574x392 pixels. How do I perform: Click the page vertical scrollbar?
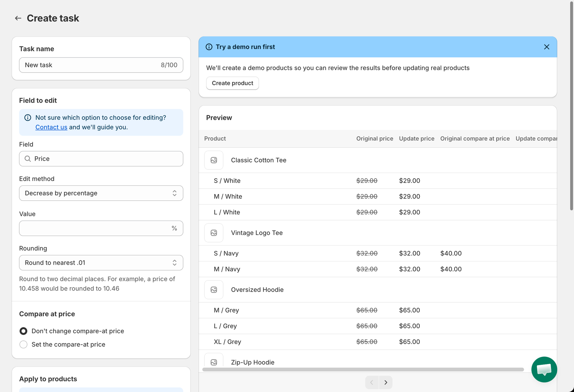572,106
